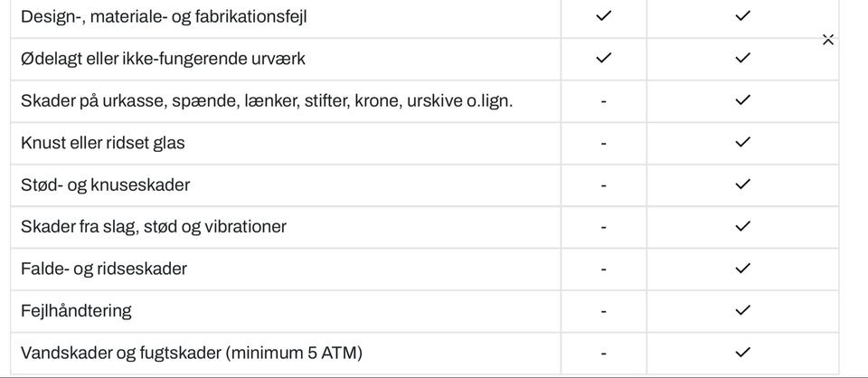Click the dash in the Vandskader og fugtskader row

coord(603,353)
